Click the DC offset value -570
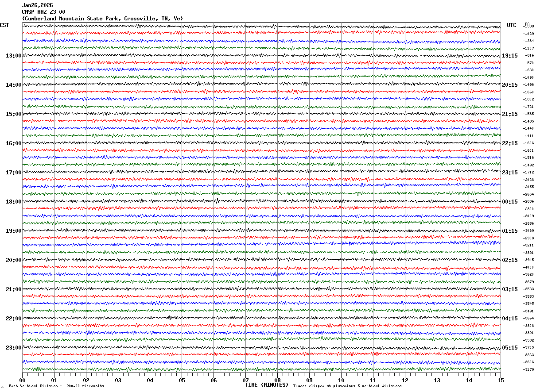 click(x=529, y=63)
